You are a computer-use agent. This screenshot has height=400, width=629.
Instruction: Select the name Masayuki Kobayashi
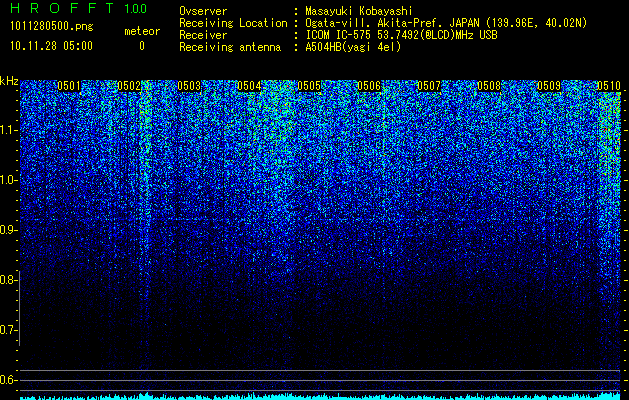pos(359,11)
